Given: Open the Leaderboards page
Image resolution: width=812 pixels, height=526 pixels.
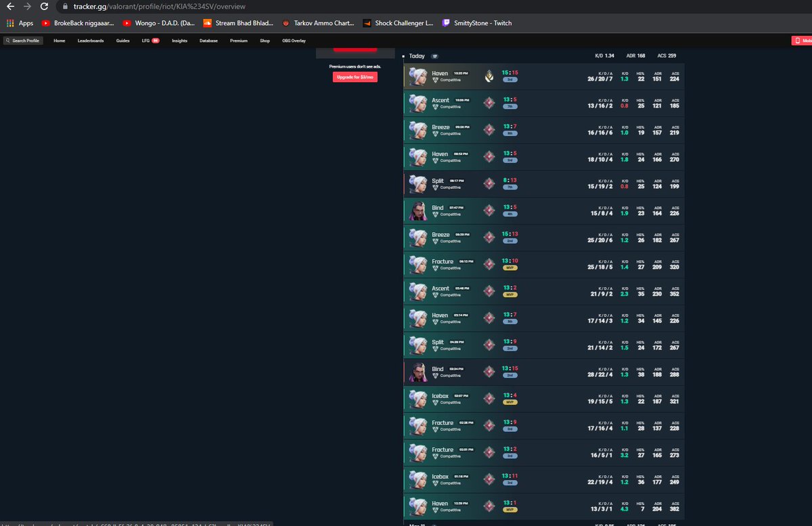Looking at the screenshot, I should pos(91,41).
